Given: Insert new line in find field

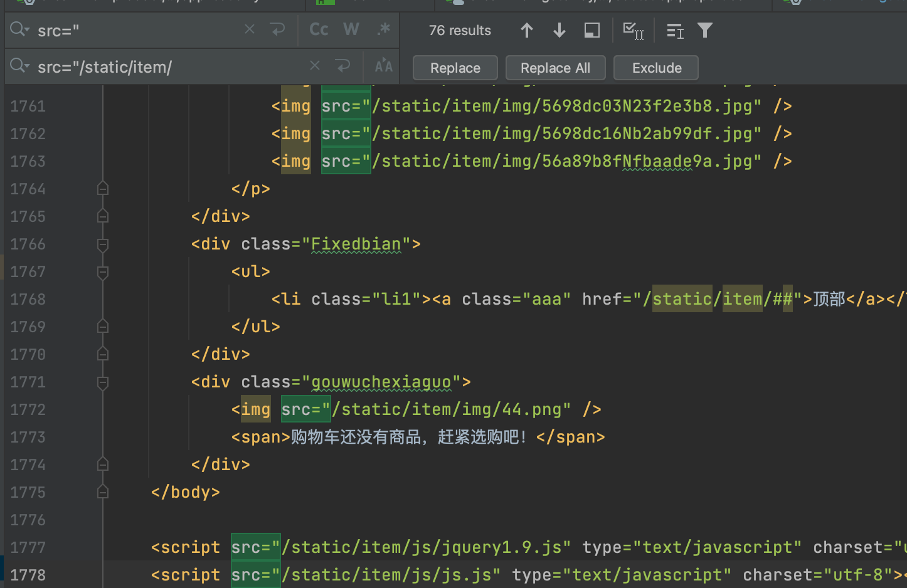Looking at the screenshot, I should click(277, 29).
